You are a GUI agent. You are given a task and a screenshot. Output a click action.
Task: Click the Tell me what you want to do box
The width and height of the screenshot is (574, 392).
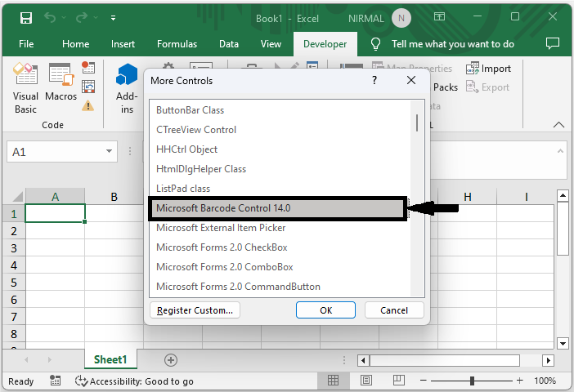(453, 44)
